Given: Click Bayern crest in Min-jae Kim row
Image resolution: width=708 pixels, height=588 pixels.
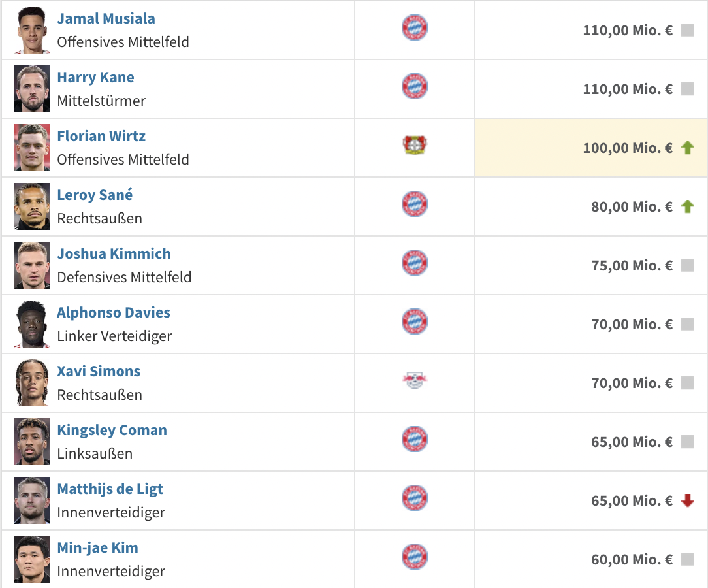Looking at the screenshot, I should (x=414, y=557).
